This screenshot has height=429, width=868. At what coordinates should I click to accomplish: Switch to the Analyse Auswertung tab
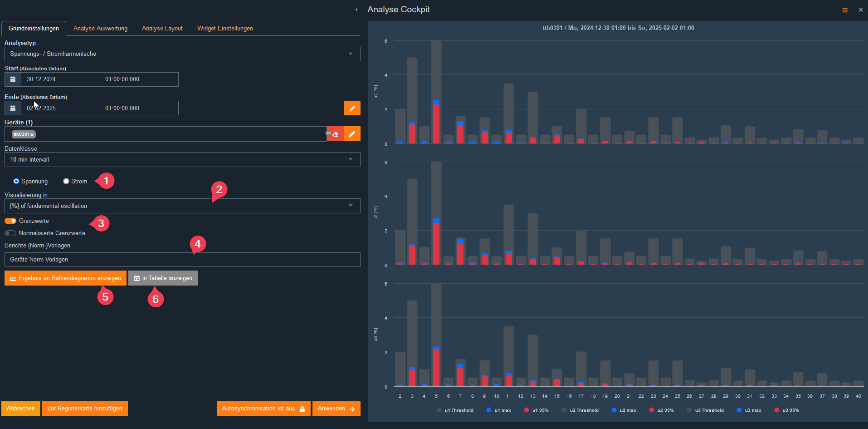click(100, 28)
